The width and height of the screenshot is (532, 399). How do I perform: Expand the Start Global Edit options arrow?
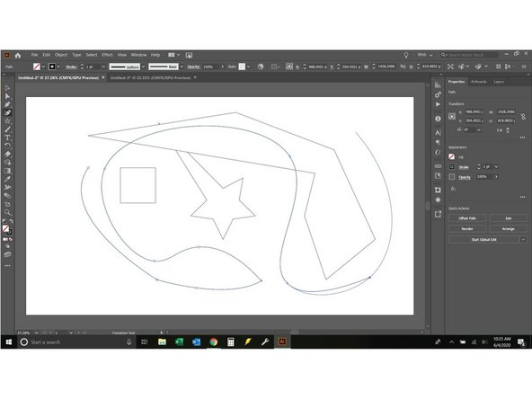tap(523, 240)
